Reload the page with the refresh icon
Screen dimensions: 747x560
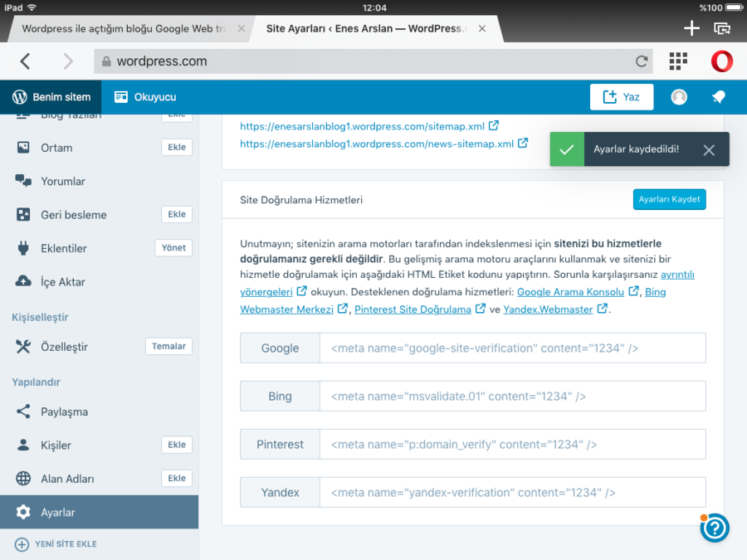click(x=642, y=61)
